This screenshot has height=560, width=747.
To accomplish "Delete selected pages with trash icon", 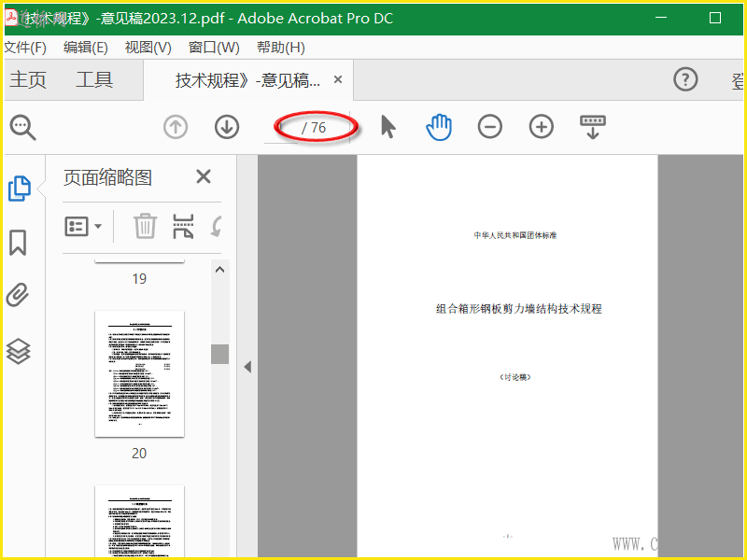I will (x=145, y=226).
